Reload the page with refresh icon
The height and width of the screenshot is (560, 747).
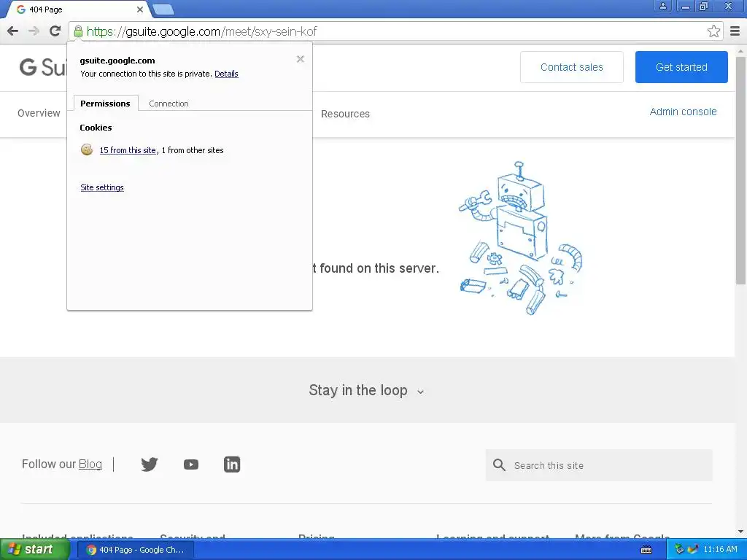pos(55,31)
